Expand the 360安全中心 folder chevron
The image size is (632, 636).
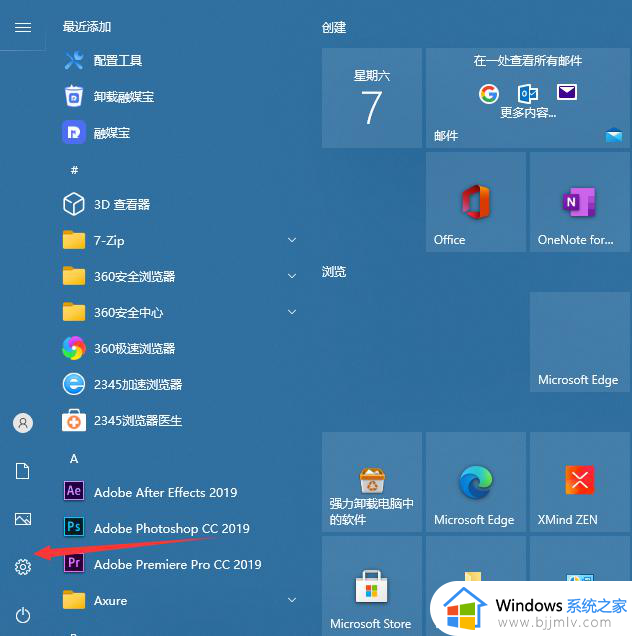[x=292, y=312]
